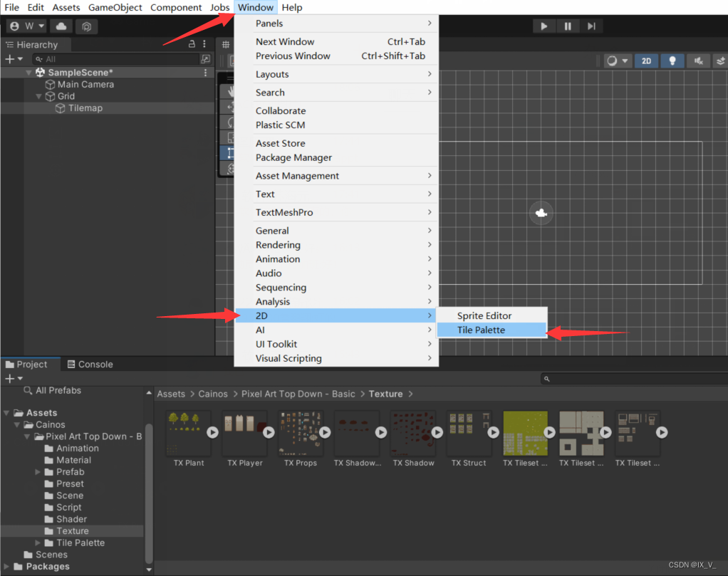728x576 pixels.
Task: Expand TX Struct sprite sub-assets
Action: (x=493, y=433)
